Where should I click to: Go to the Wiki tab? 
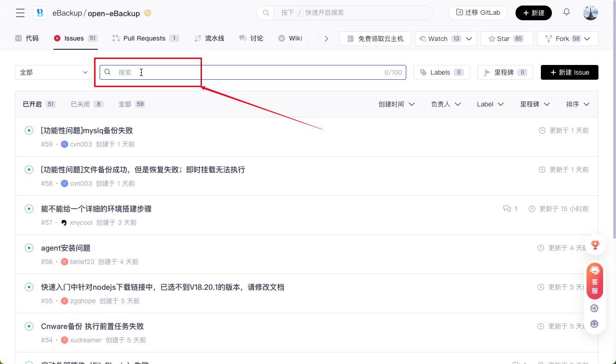pos(290,38)
